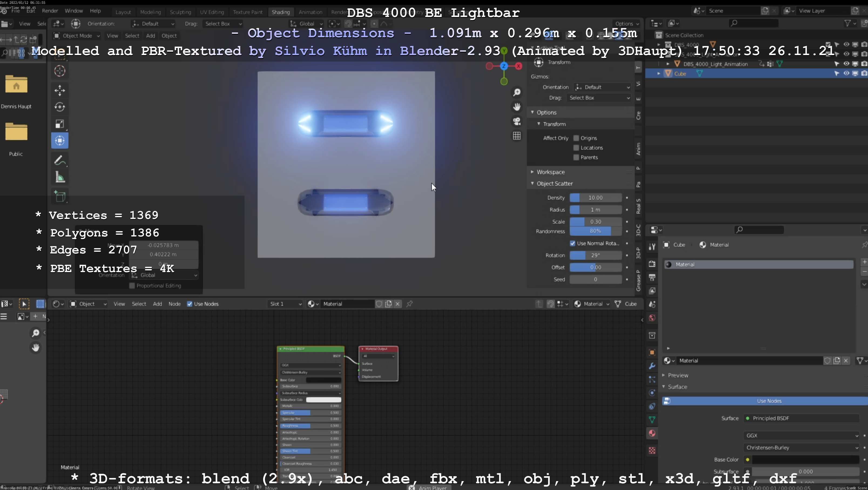Viewport: 868px width, 490px height.
Task: Uncheck Use Normal Rotation checkbox
Action: [x=572, y=243]
